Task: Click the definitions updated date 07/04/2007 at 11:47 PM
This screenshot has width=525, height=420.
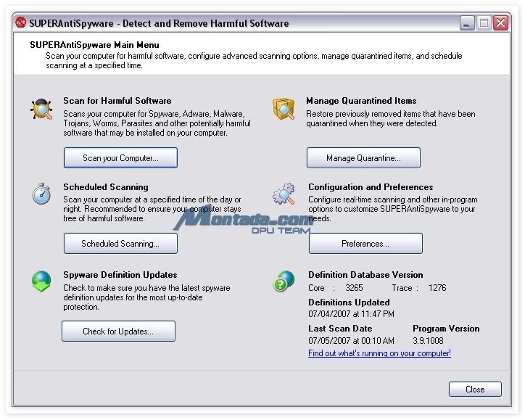Action: click(351, 314)
